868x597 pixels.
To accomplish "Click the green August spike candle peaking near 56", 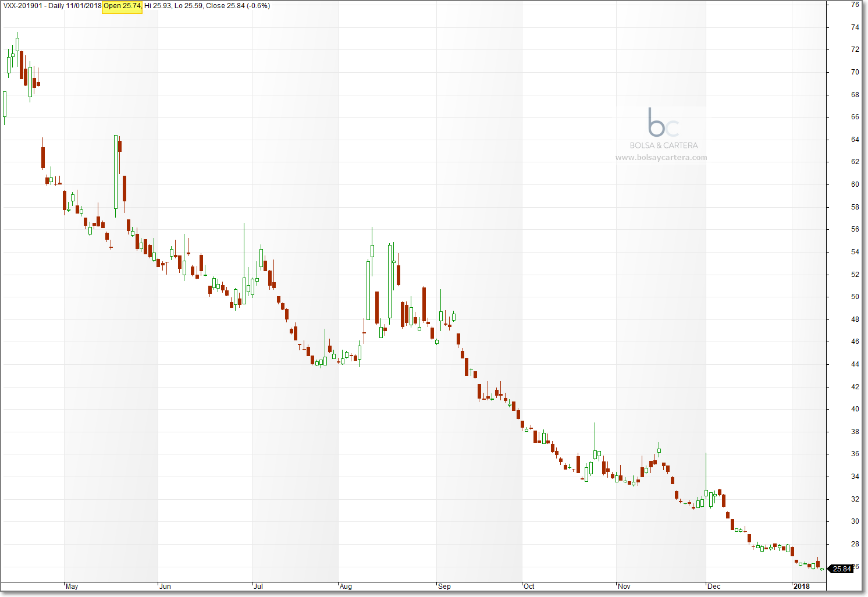I will coord(372,251).
